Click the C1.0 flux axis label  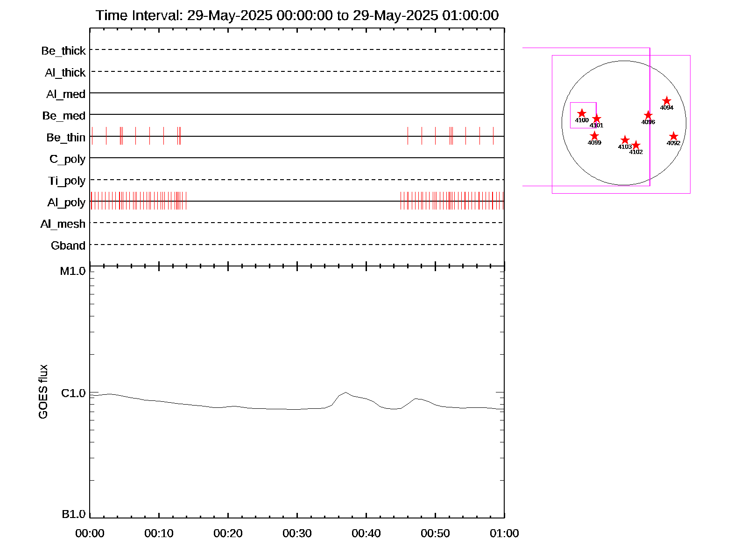[73, 393]
